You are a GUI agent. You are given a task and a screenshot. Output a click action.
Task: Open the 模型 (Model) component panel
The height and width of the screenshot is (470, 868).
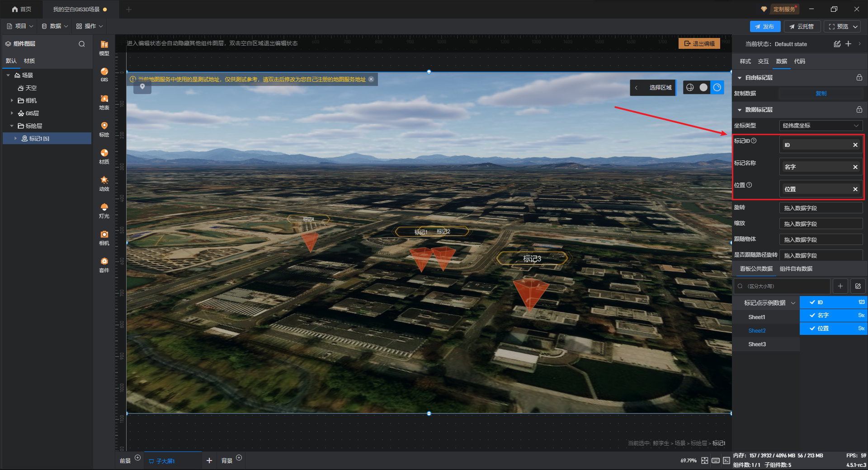click(x=104, y=47)
